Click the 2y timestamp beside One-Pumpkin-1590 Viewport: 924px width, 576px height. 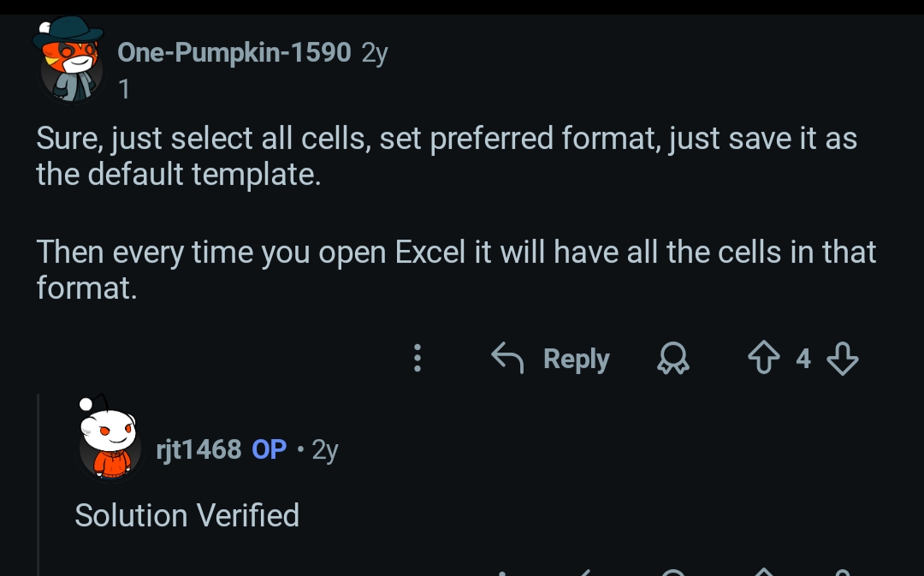375,53
